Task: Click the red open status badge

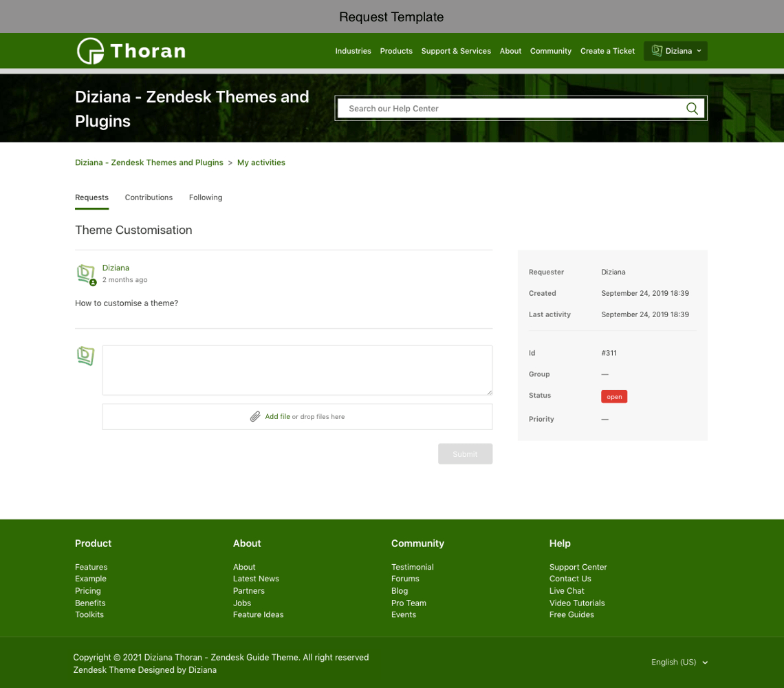Action: (614, 397)
